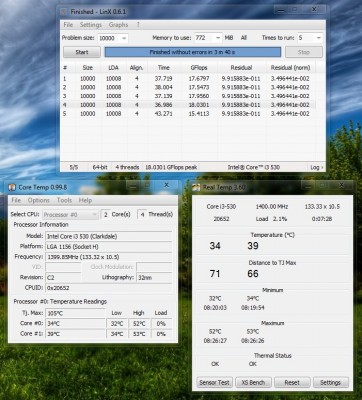The image size is (362, 400).
Task: Click the Core Temp title bar icon
Action: (12, 187)
